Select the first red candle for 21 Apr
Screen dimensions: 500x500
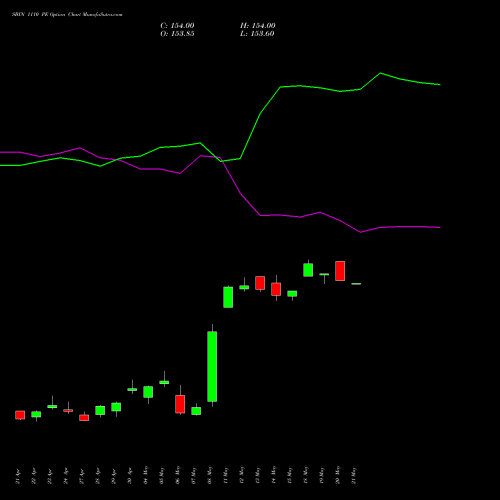20,415
